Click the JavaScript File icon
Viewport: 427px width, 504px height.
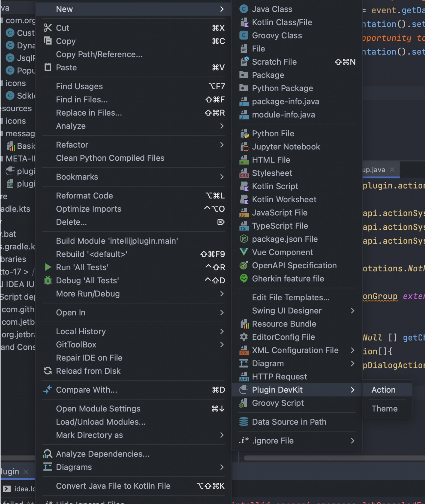tap(244, 213)
